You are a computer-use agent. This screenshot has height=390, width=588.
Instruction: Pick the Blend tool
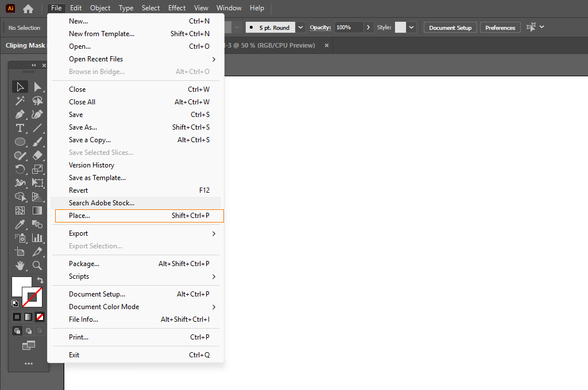[x=37, y=224]
